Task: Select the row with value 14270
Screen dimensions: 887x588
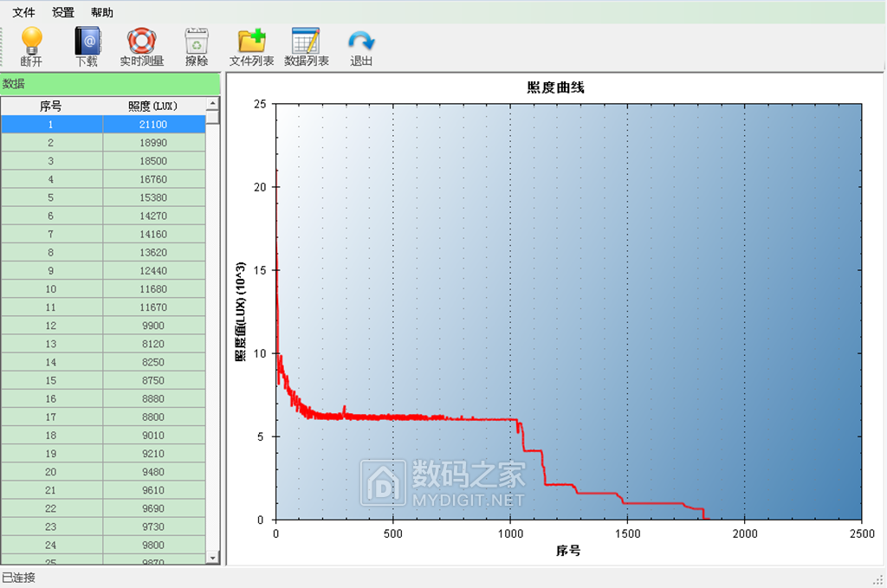Action: coord(103,216)
